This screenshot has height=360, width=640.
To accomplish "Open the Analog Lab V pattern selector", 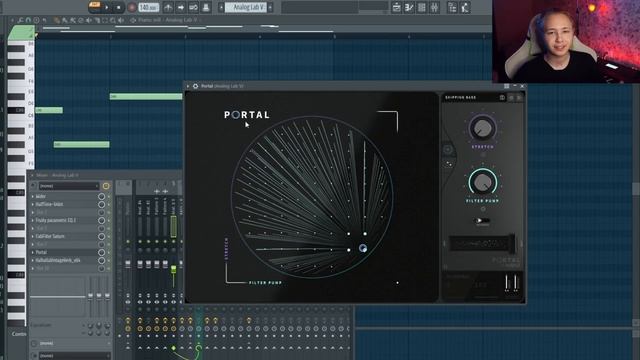I will point(246,7).
